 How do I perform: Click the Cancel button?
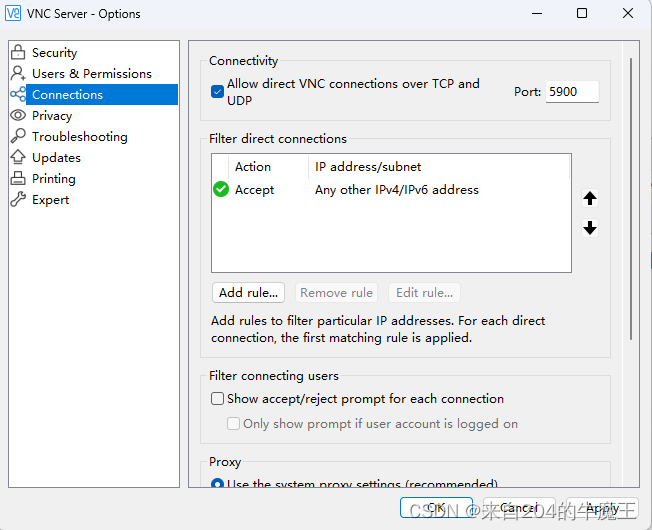(x=519, y=508)
